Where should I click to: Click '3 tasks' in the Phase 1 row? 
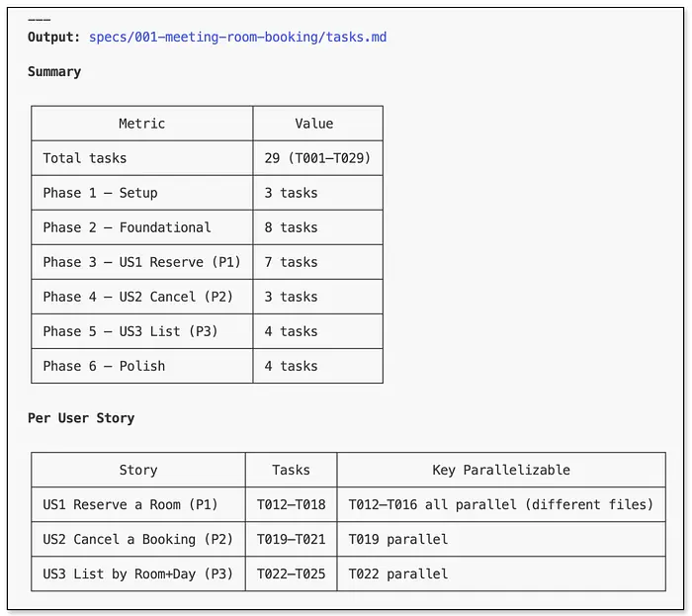click(x=317, y=193)
